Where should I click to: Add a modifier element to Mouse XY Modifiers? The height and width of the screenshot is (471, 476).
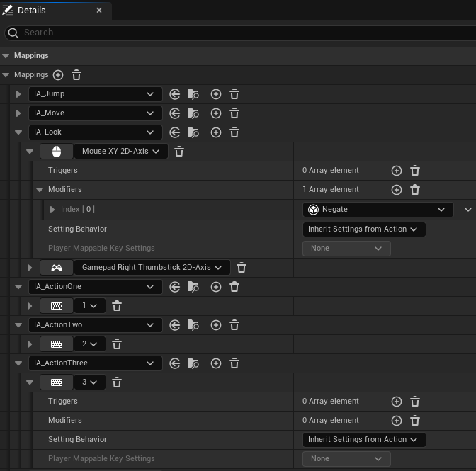pos(397,190)
